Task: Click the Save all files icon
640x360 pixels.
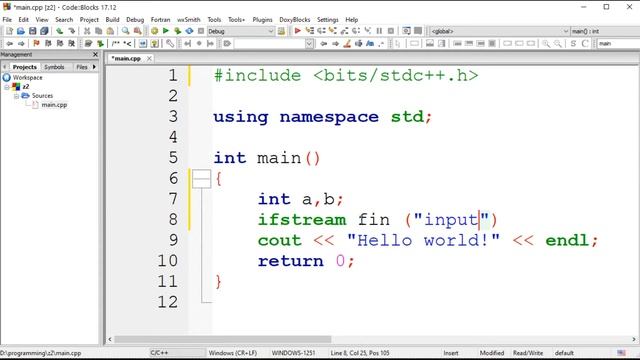Action: click(44, 31)
